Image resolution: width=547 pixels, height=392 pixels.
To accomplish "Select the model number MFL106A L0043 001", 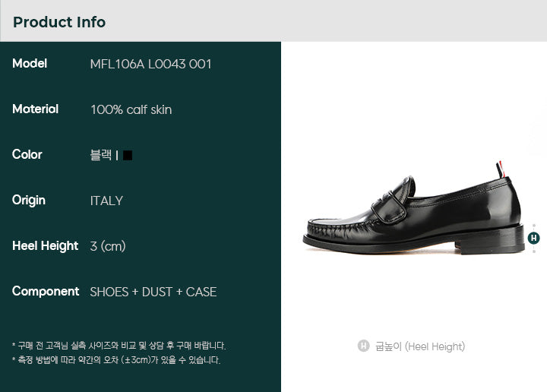I will point(150,64).
